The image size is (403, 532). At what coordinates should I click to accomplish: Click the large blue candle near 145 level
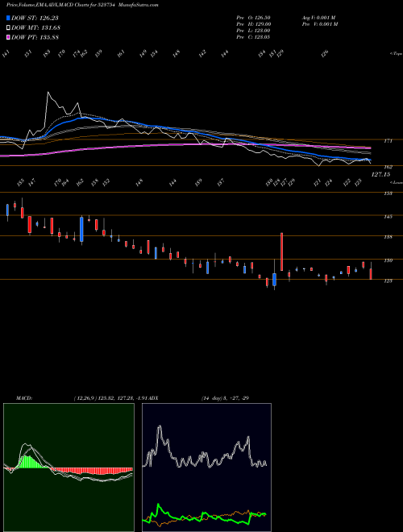[x=81, y=230]
